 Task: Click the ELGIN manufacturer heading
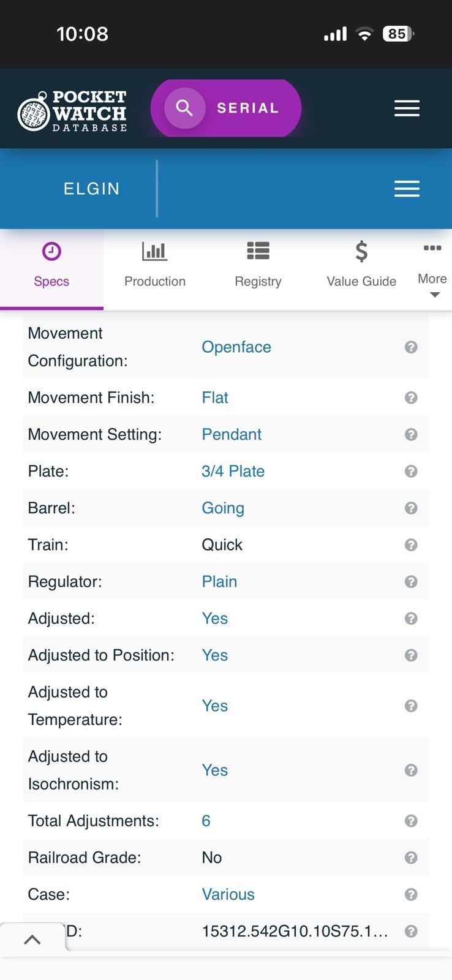[92, 189]
